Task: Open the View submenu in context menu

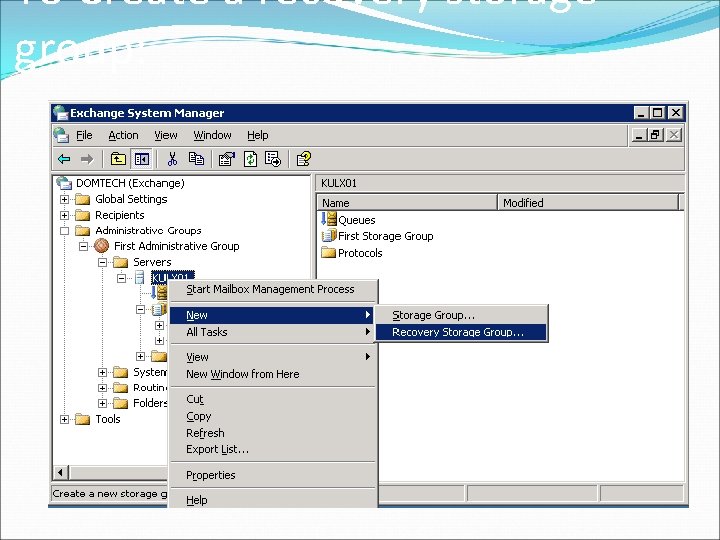Action: tap(273, 357)
